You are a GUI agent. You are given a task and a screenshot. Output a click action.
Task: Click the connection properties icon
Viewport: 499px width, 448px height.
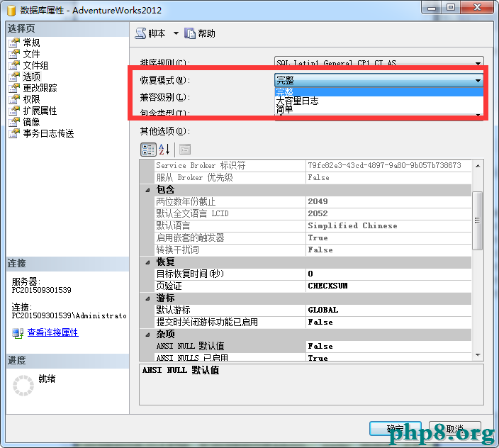click(18, 333)
